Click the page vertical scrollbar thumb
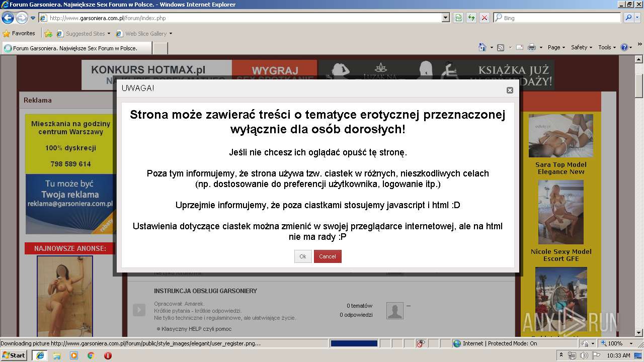The image size is (644, 362). click(639, 85)
